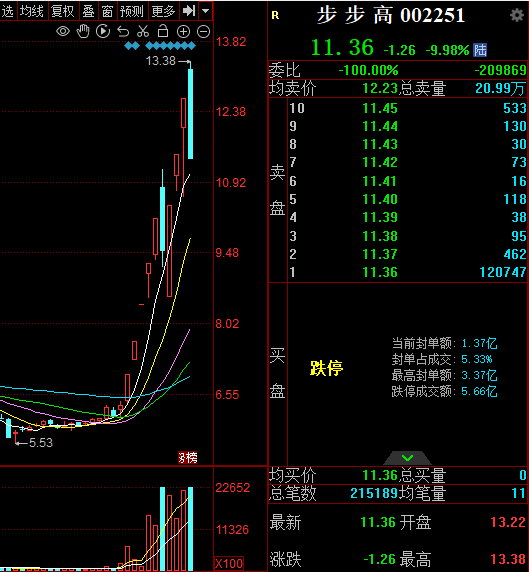Select sell level 1 price 11.36
This screenshot has width=529, height=572.
coord(380,272)
